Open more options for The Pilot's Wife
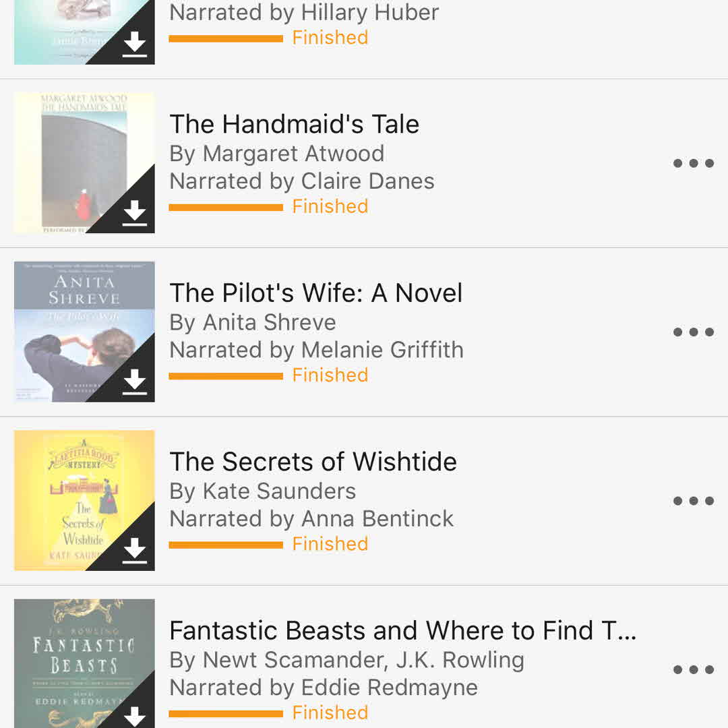The height and width of the screenshot is (728, 728). (x=693, y=332)
